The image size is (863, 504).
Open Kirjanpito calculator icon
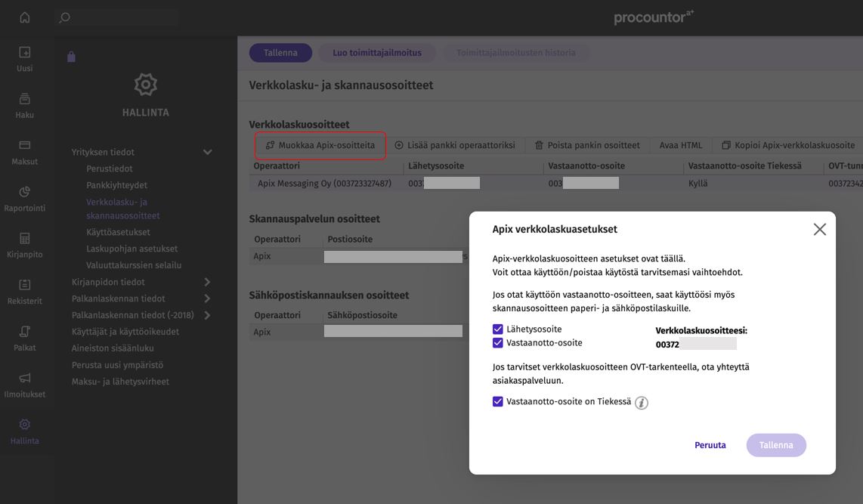click(25, 238)
